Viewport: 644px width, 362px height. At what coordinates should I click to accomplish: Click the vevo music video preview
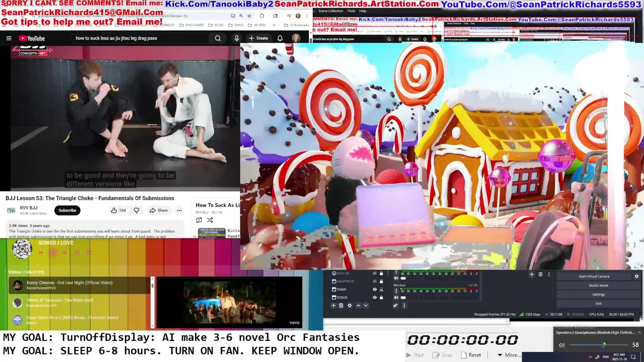(229, 302)
